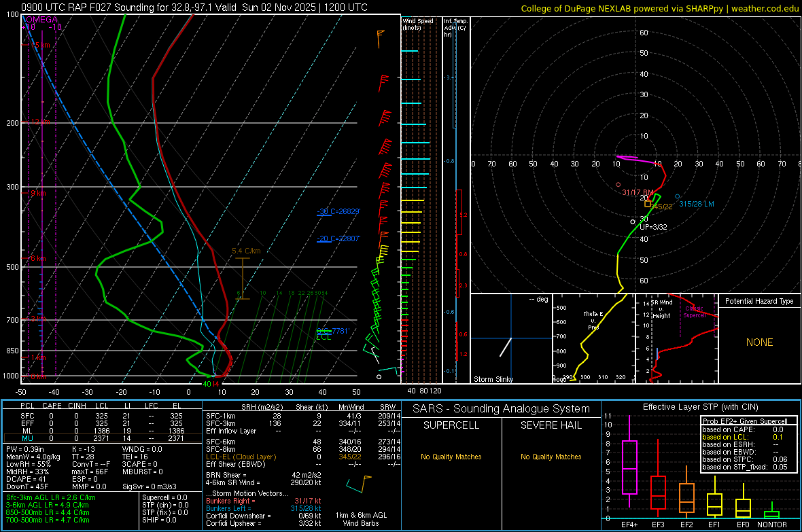This screenshot has width=802, height=532.
Task: Select the 12 km height marker
Action: [40, 122]
